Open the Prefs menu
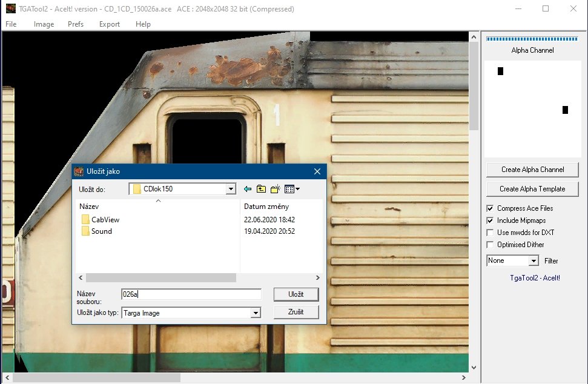Image resolution: width=588 pixels, height=384 pixels. [76, 24]
